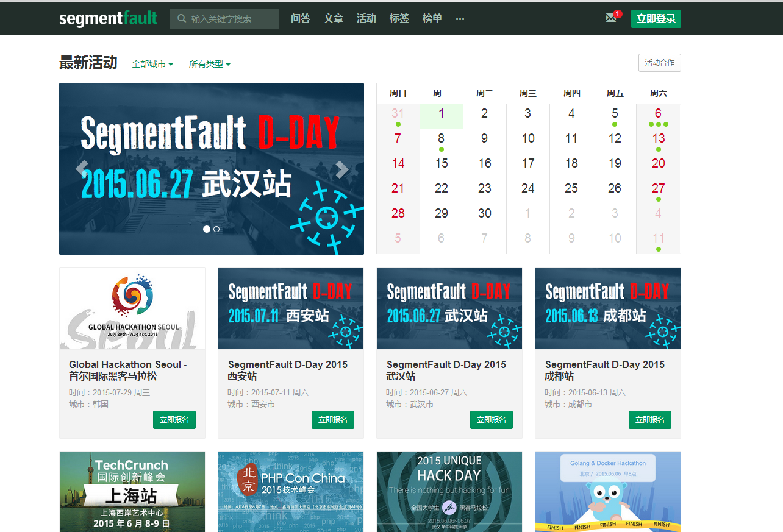Open the SegmentFault logo homepage
783x532 pixels.
tap(108, 19)
